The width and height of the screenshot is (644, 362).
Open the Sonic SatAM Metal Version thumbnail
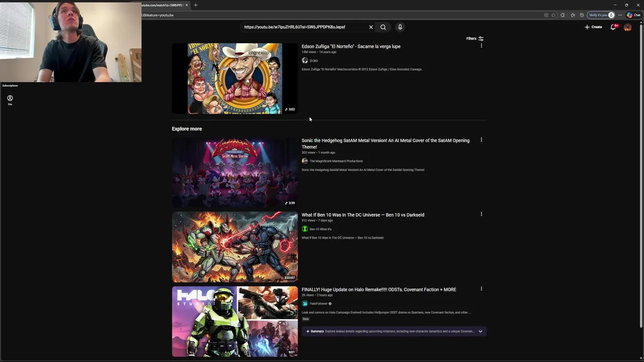pos(234,173)
